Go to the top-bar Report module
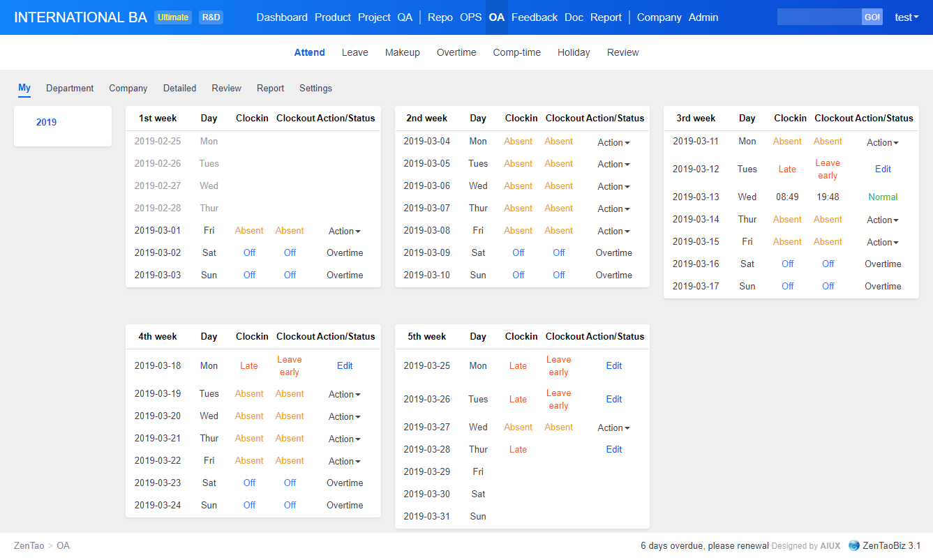The width and height of the screenshot is (933, 560). [606, 17]
